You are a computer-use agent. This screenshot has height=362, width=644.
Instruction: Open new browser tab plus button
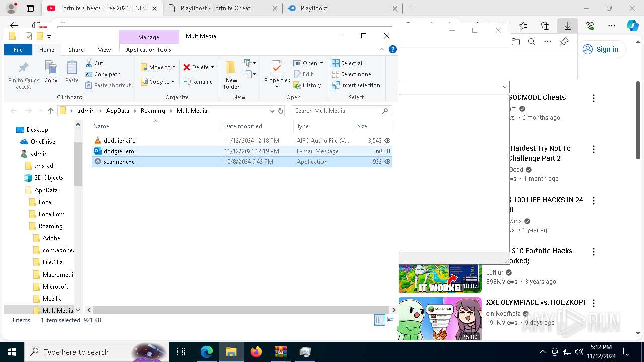click(x=412, y=8)
